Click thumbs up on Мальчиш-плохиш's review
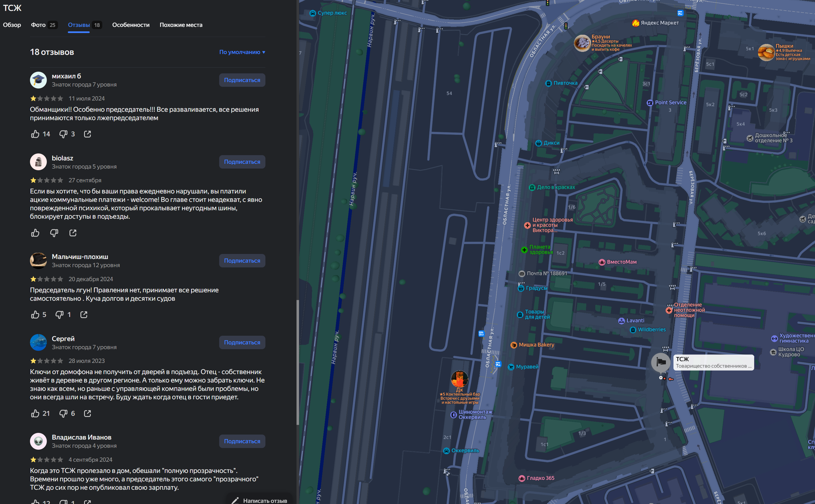The height and width of the screenshot is (504, 815). coord(35,315)
